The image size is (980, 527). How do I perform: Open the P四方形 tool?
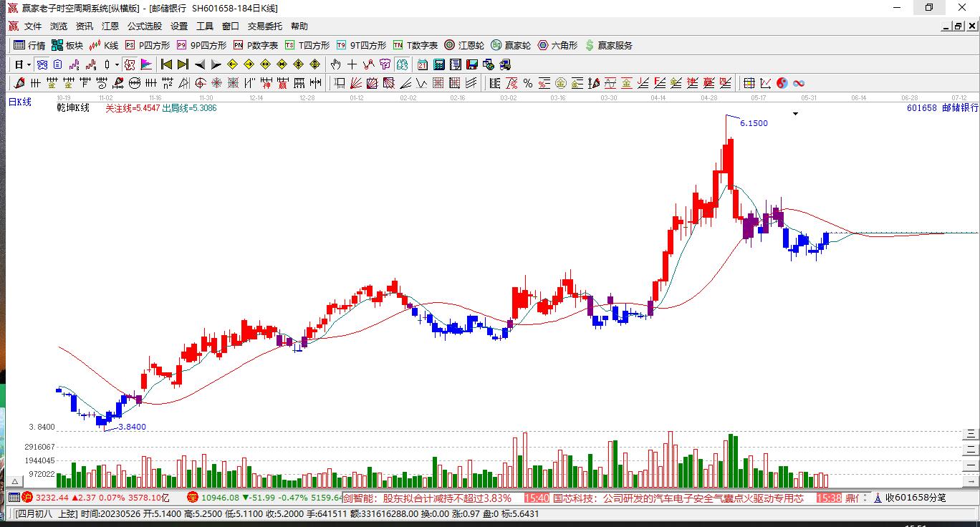pos(148,45)
